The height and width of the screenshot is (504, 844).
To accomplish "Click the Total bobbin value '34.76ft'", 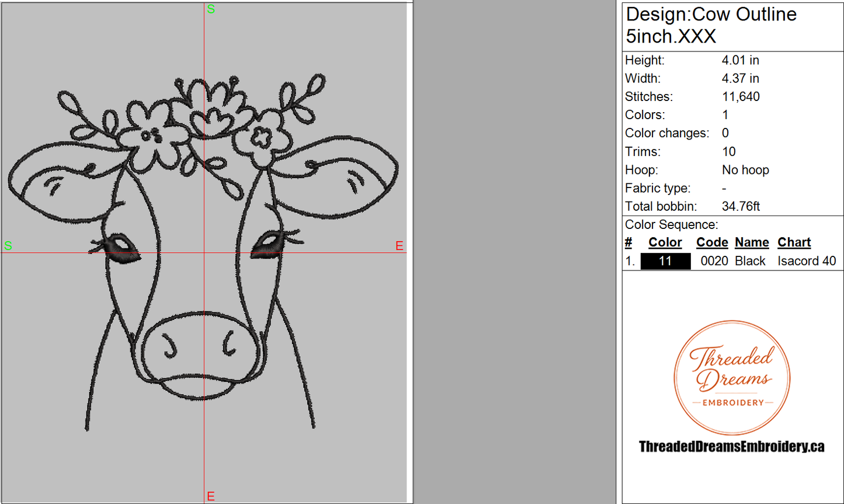I will pyautogui.click(x=741, y=206).
